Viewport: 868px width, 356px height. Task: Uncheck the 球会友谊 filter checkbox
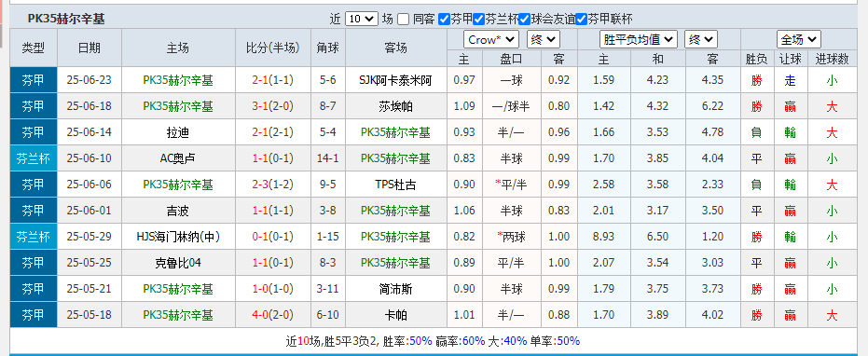[x=524, y=20]
